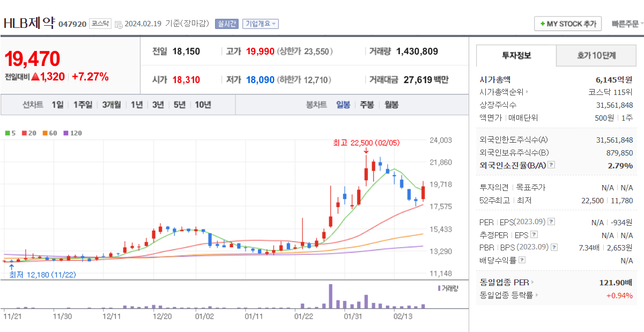
Task: Click the 거래량 volume chart legend
Action: click(x=448, y=289)
